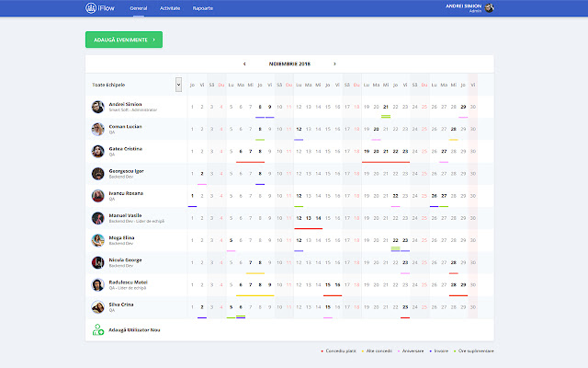This screenshot has width=588, height=368.
Task: Click the Noiembrie 2018 month title
Action: pyautogui.click(x=289, y=64)
